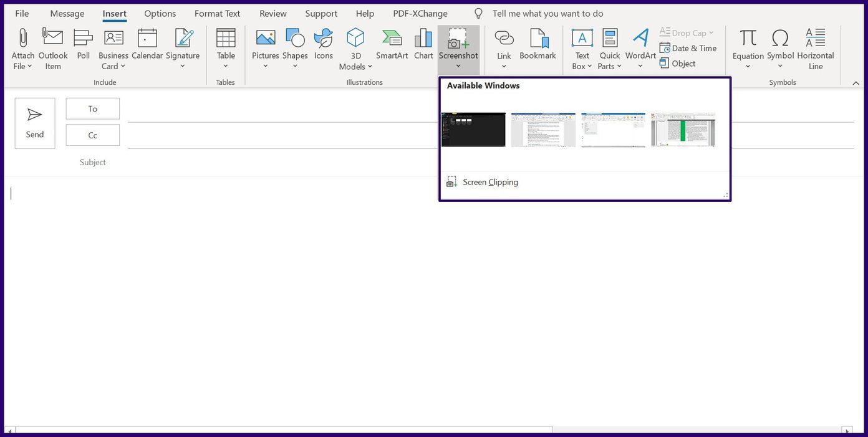This screenshot has height=437, width=868.
Task: Click the To button
Action: click(93, 108)
